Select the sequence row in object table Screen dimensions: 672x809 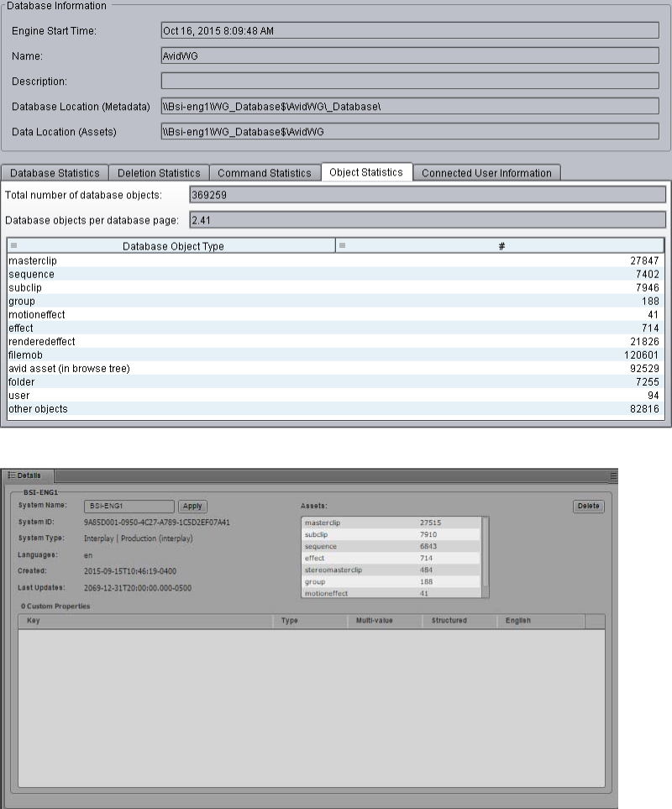(x=336, y=274)
